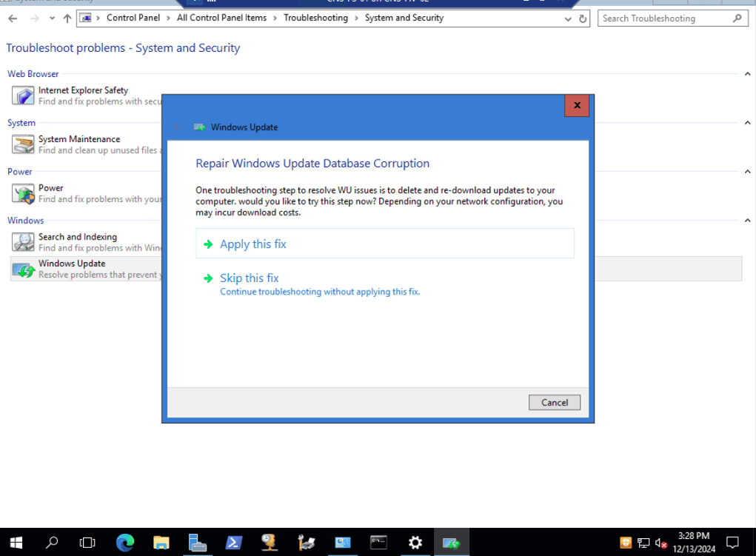Click Search and Indexing link text

click(x=78, y=237)
